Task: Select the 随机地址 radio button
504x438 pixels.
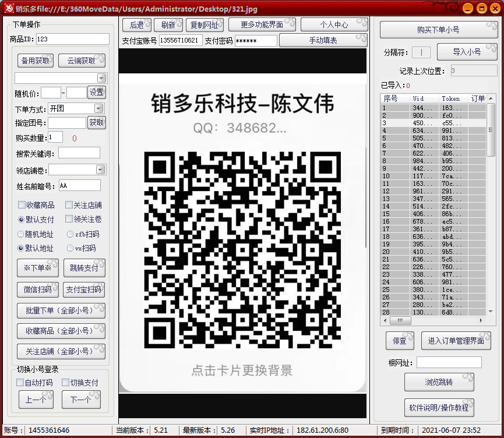Action: [x=21, y=234]
